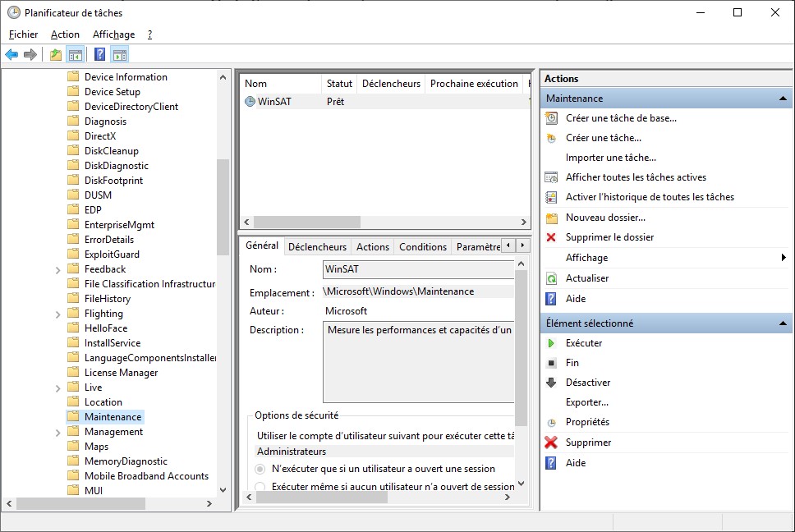Delete the task with red Supprimer icon
795x532 pixels.
pyautogui.click(x=551, y=443)
